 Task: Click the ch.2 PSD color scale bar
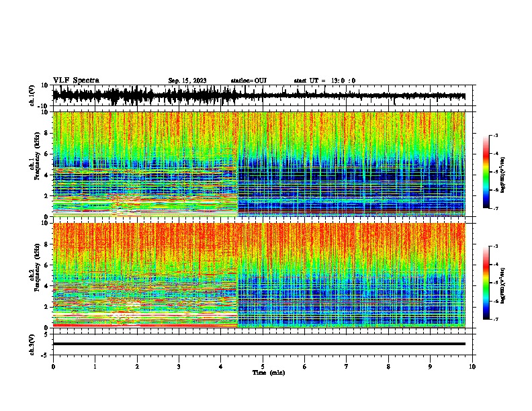coord(486,283)
